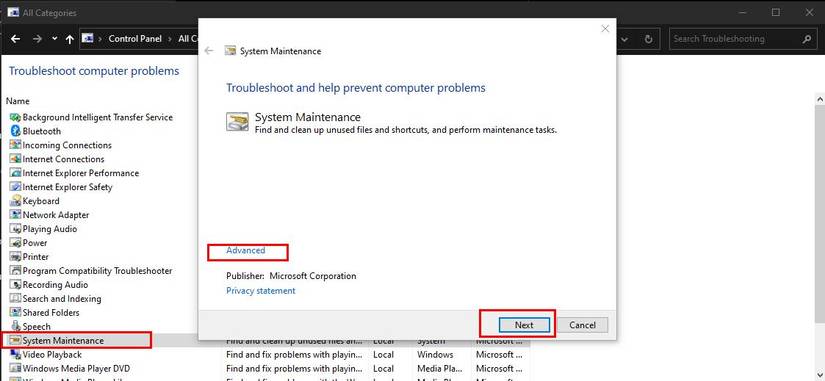Open the recent locations dropdown arrow

(54, 39)
